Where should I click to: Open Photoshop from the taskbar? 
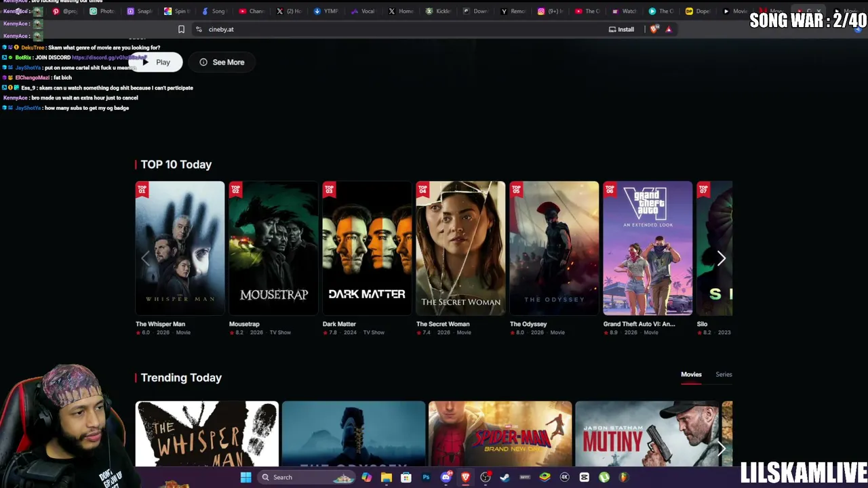coord(426,477)
